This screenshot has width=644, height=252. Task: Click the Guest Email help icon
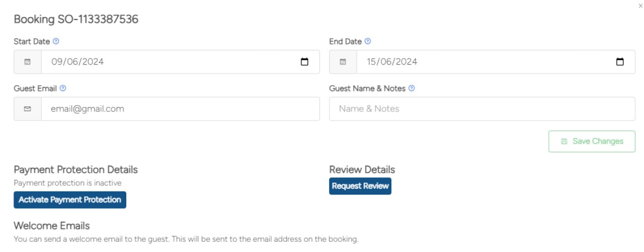pyautogui.click(x=63, y=88)
